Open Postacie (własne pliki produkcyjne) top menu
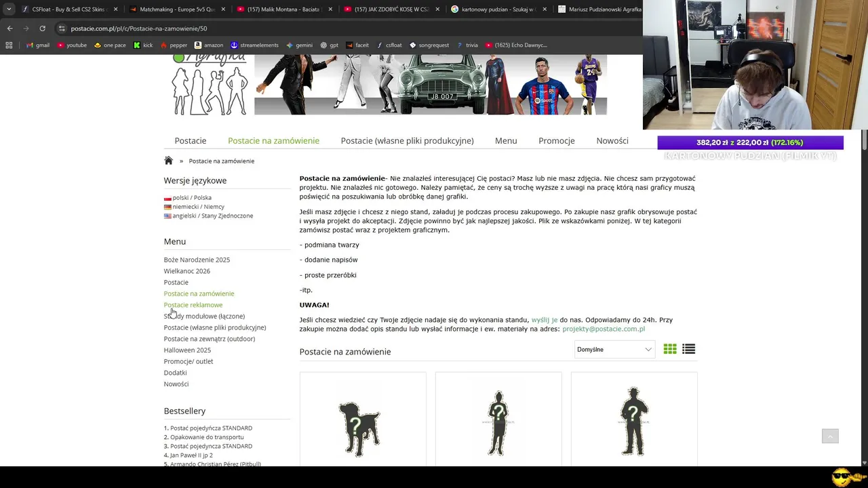 [407, 141]
